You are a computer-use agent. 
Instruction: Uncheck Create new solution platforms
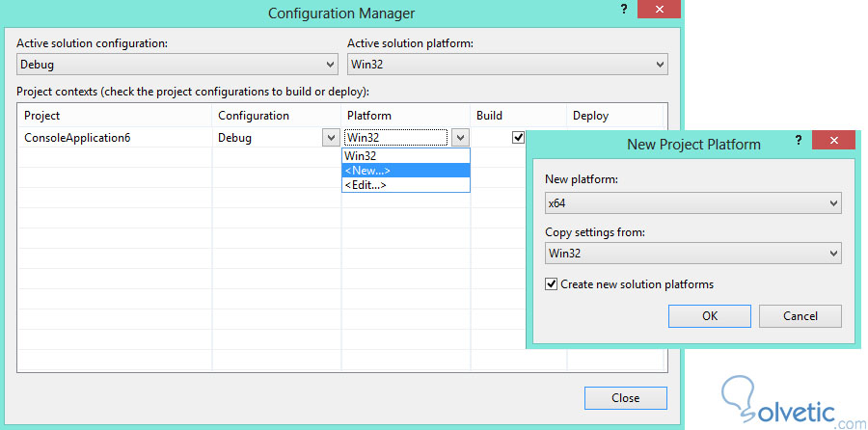[552, 284]
